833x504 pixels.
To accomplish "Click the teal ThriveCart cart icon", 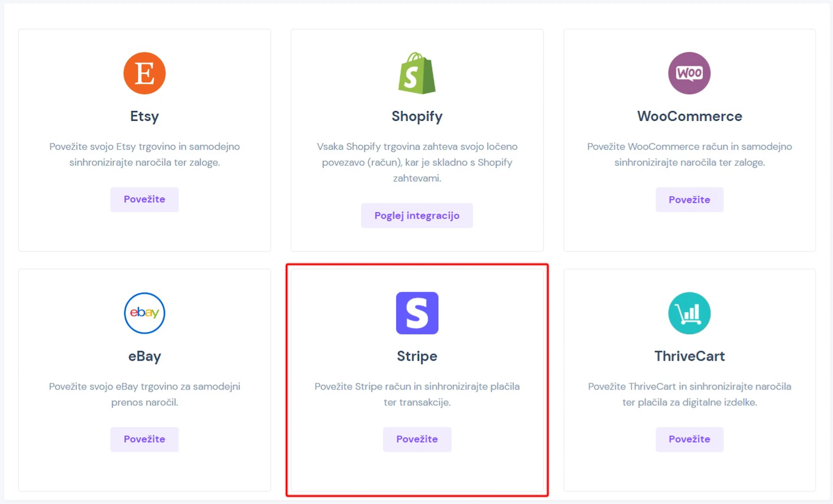I will [x=689, y=313].
